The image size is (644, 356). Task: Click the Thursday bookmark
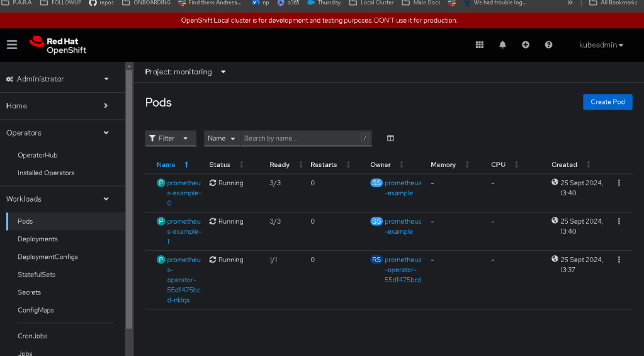click(x=324, y=3)
